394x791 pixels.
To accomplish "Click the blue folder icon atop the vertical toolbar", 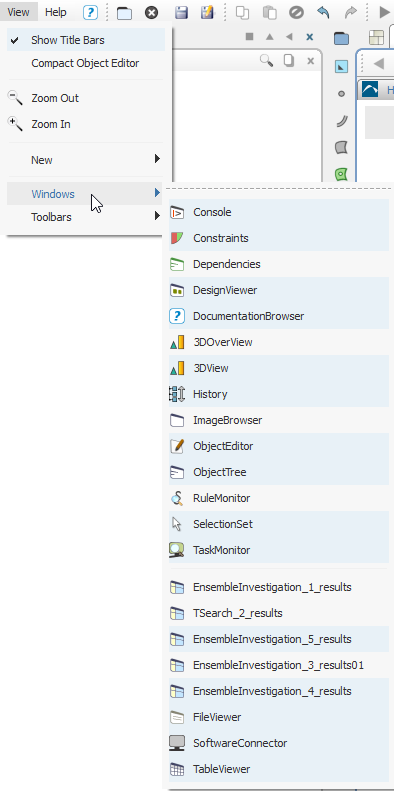I will (x=342, y=38).
